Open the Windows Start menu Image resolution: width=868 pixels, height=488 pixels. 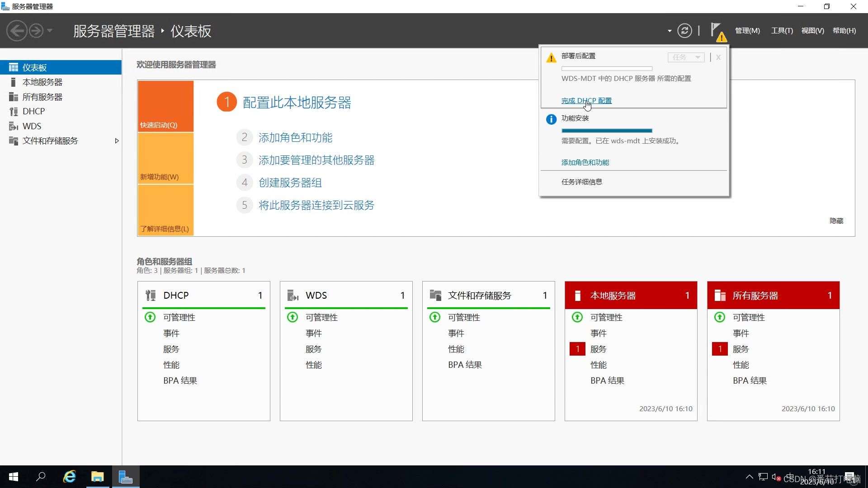(x=14, y=477)
